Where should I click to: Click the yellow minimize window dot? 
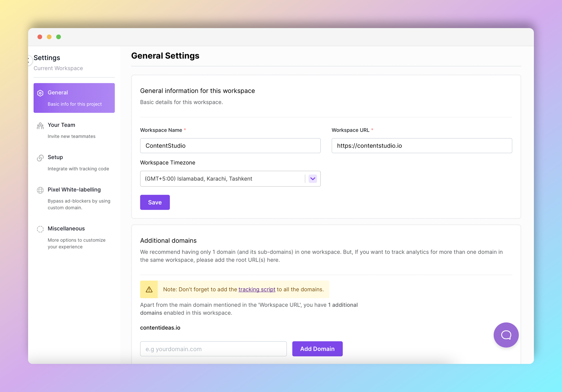click(x=49, y=37)
